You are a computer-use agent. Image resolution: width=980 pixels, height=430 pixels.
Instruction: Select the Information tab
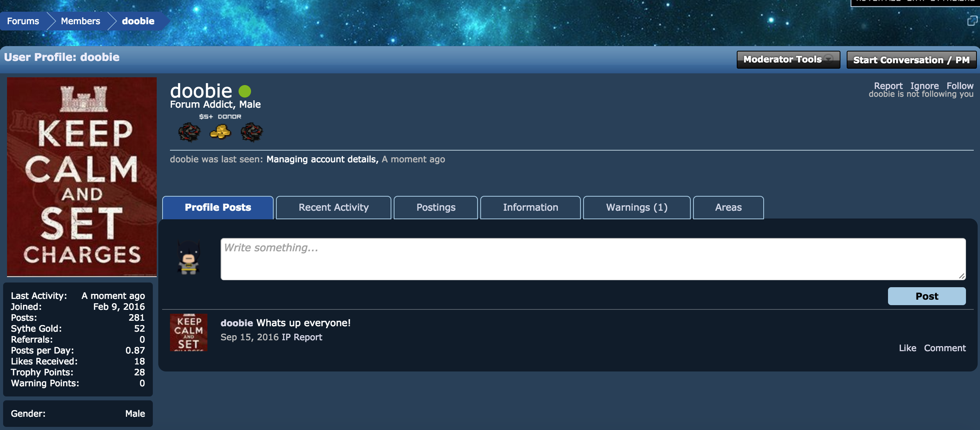(x=530, y=208)
